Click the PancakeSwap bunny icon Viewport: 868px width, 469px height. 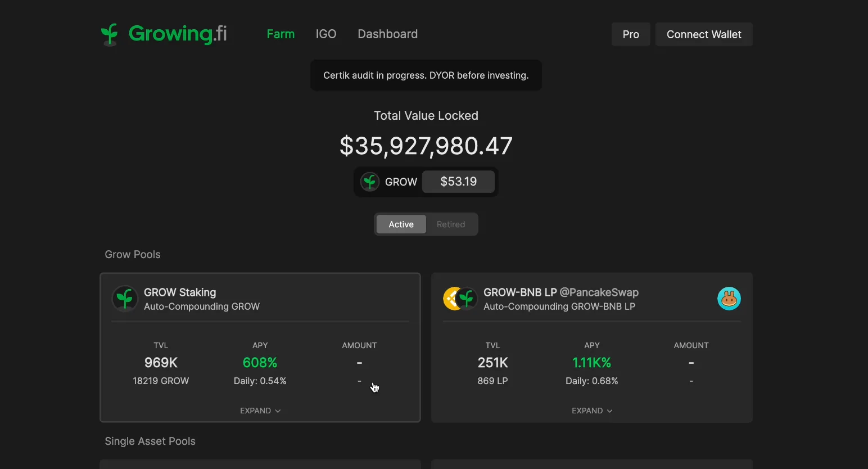[729, 299]
